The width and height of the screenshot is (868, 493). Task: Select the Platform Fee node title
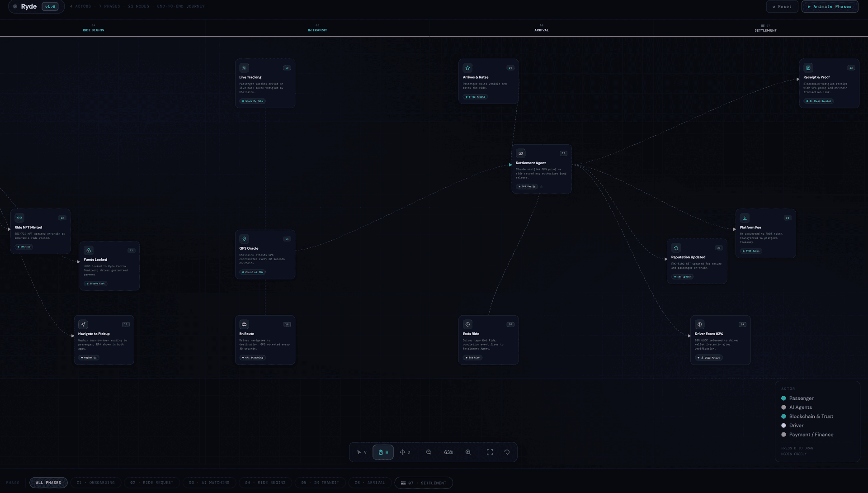click(x=750, y=228)
